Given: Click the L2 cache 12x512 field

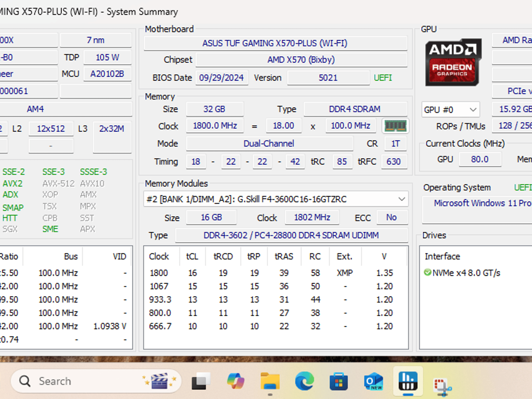Looking at the screenshot, I should (x=51, y=129).
